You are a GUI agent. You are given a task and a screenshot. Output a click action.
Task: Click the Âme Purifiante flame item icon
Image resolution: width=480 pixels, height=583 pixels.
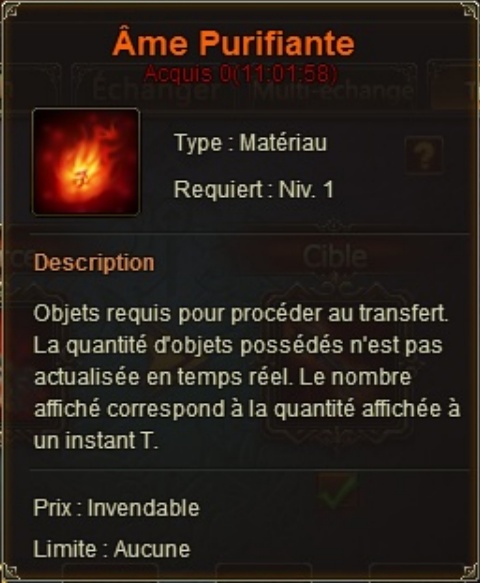86,162
